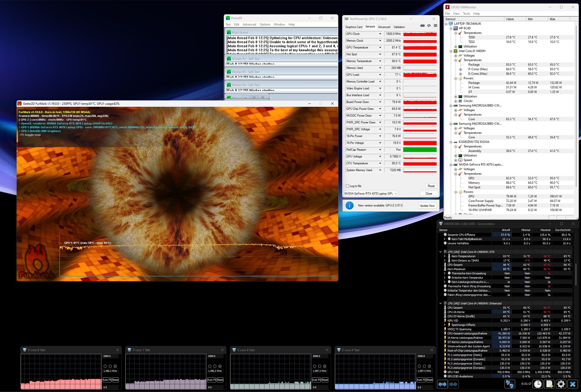Click the LAPTOP-TBCNMLVK computer icon in HWMonitor
Screen dimensions: 581x392
[451, 24]
